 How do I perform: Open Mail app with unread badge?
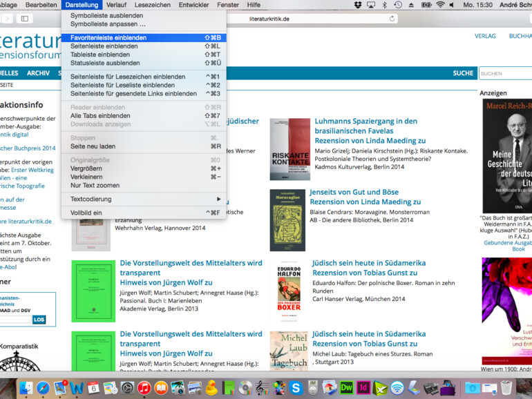click(x=59, y=388)
